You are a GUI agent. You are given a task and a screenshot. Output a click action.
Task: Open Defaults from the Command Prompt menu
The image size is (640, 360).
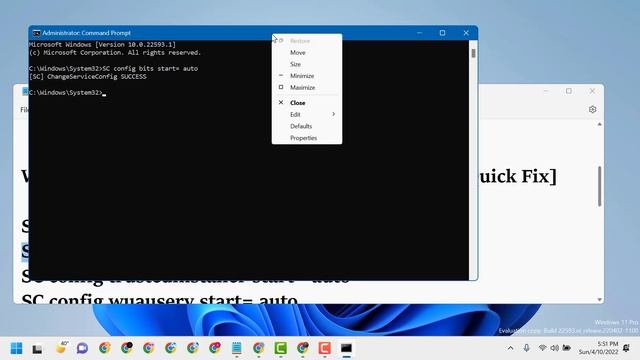(x=301, y=126)
